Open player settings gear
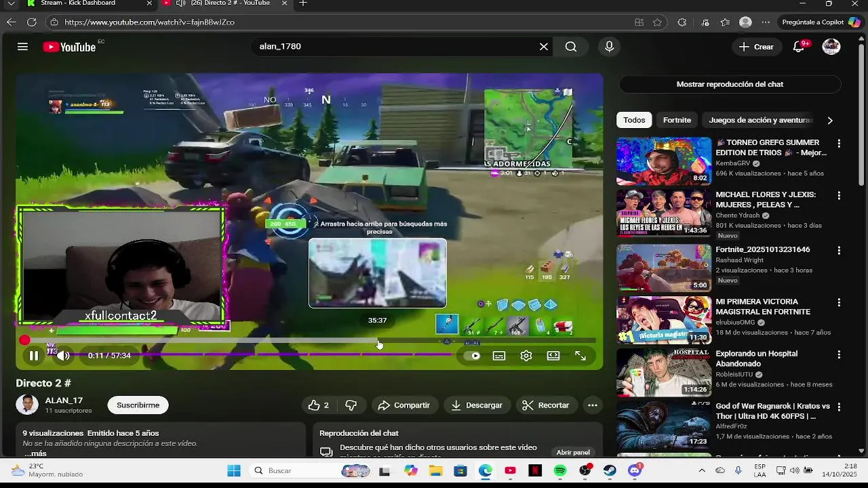Screen dimensions: 868x488 click(x=526, y=356)
